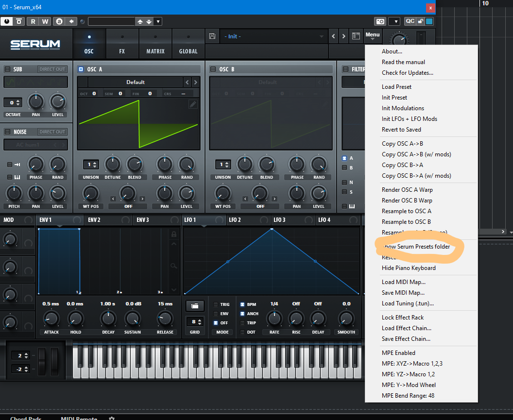Image resolution: width=513 pixels, height=420 pixels.
Task: Click SUB DIRECT OUT button
Action: (x=52, y=69)
